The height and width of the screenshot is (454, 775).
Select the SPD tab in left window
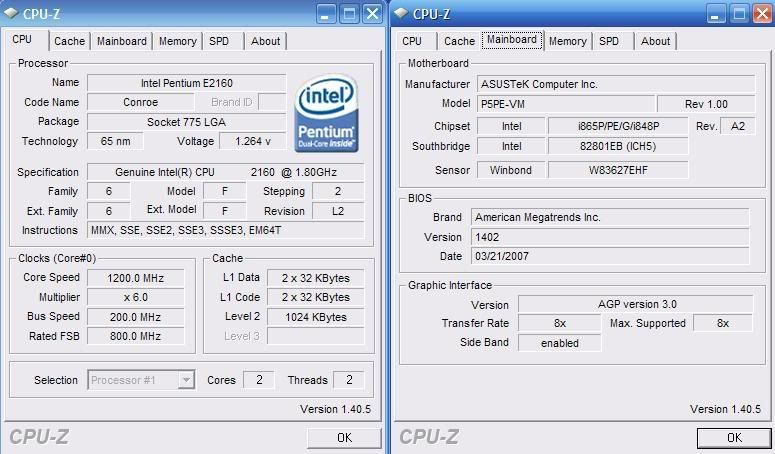click(219, 41)
